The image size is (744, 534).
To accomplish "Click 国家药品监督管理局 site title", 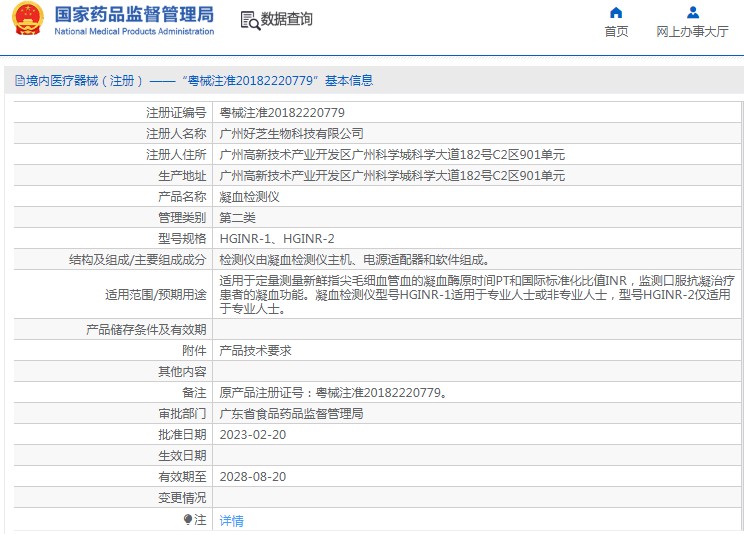I will [x=134, y=14].
